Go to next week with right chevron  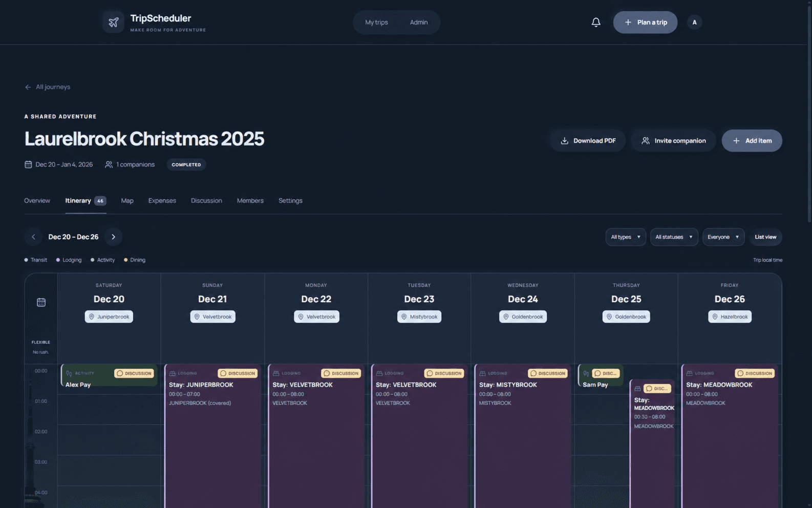[x=114, y=237]
